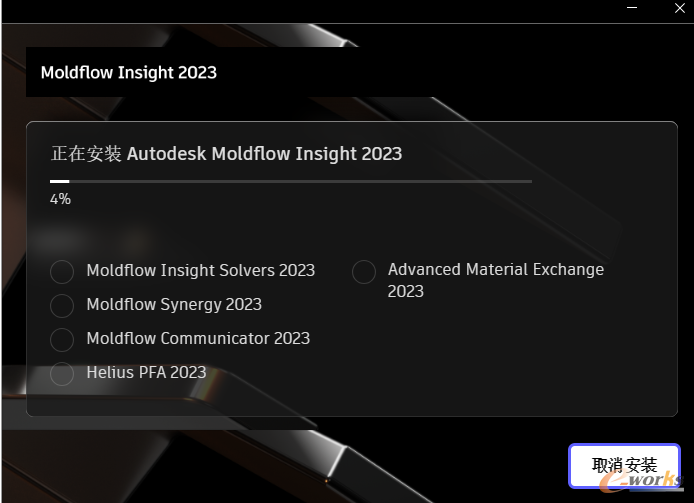This screenshot has width=694, height=503.
Task: Click the empty title bar area
Action: coord(300,11)
